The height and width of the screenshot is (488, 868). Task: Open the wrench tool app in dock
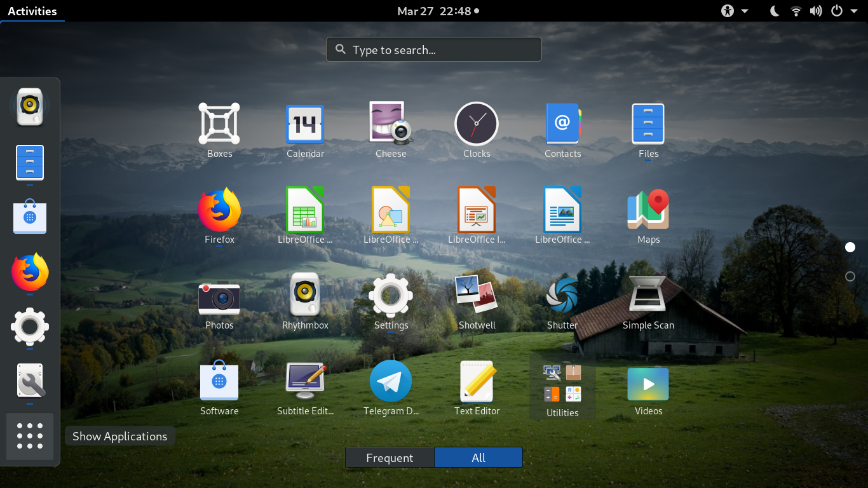point(30,381)
